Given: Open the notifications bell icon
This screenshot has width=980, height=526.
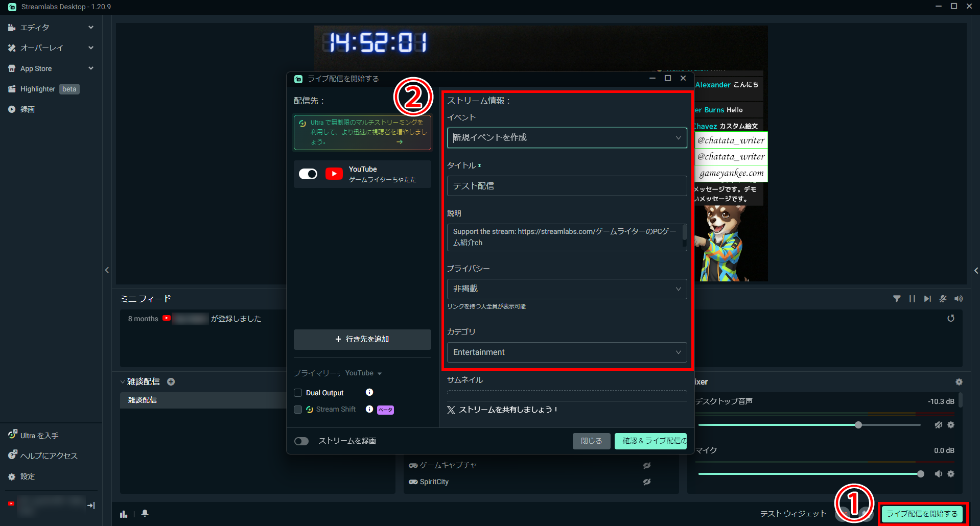Looking at the screenshot, I should [145, 513].
